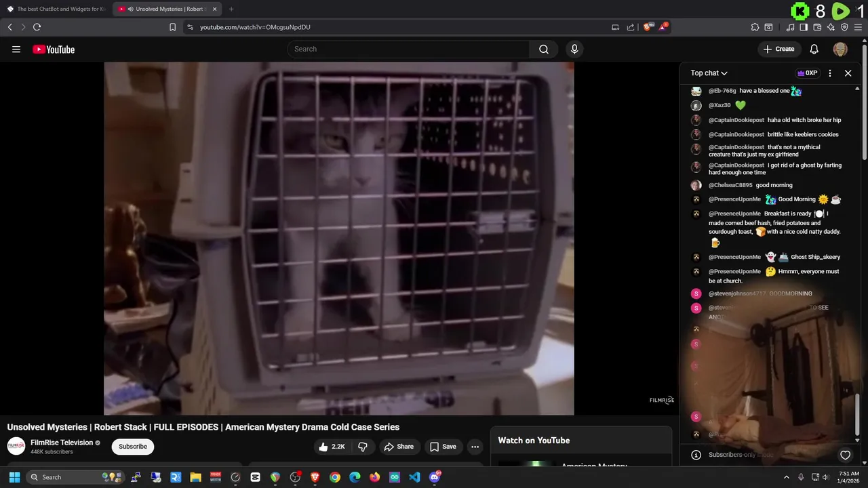Share this page from address bar
The image size is (868, 488).
click(631, 27)
